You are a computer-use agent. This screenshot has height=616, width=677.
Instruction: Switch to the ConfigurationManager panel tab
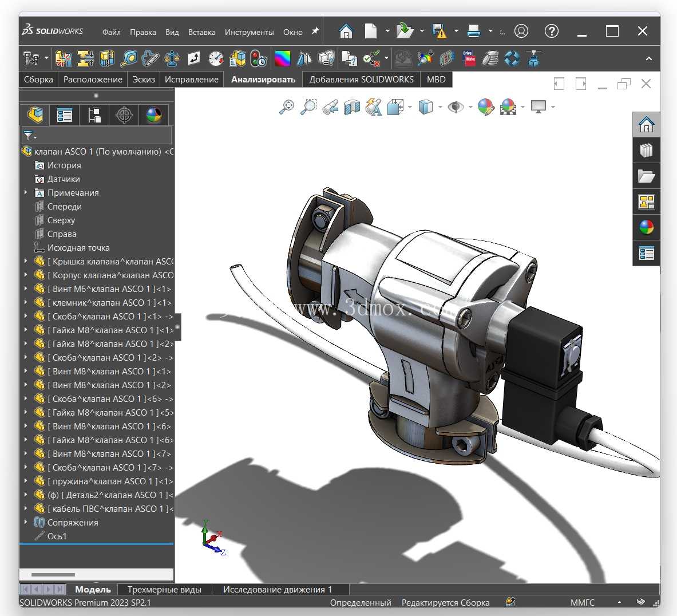(94, 115)
